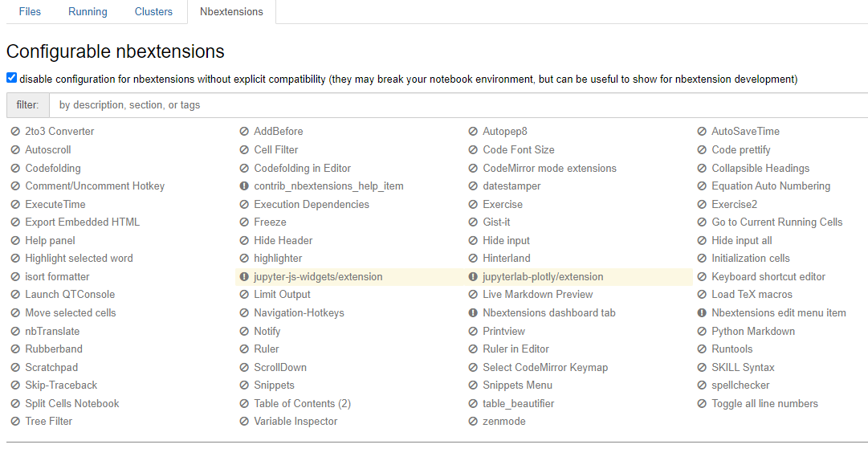This screenshot has width=868, height=465.
Task: Open the spellchecker extension entry
Action: point(740,385)
